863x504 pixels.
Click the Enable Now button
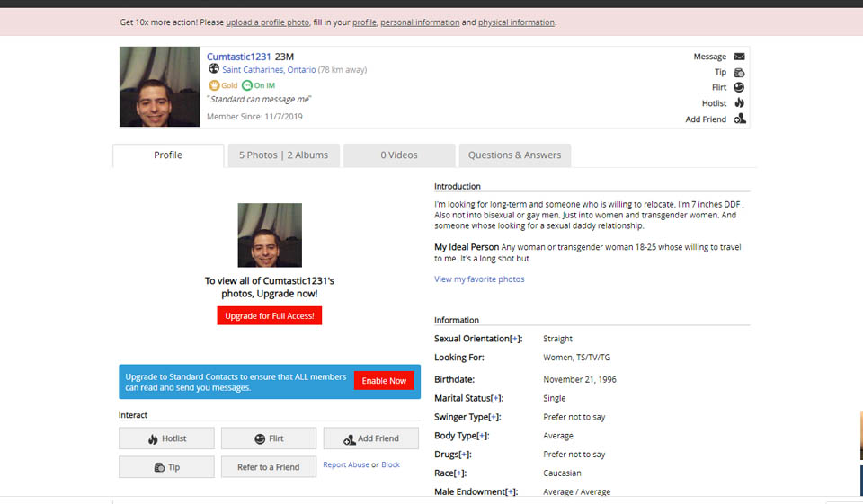tap(384, 381)
